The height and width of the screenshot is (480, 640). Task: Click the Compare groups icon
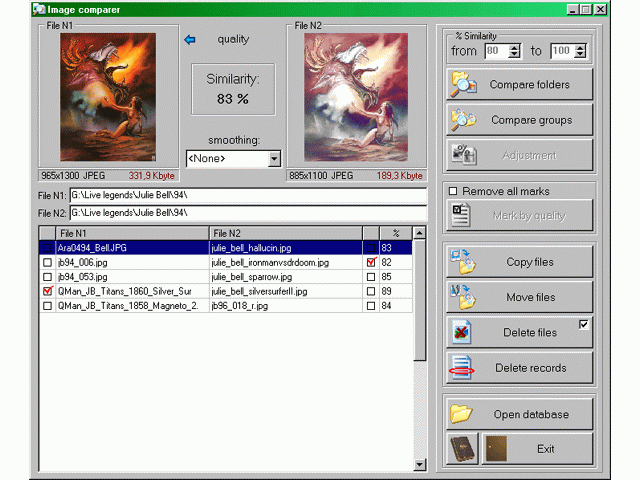[x=463, y=120]
